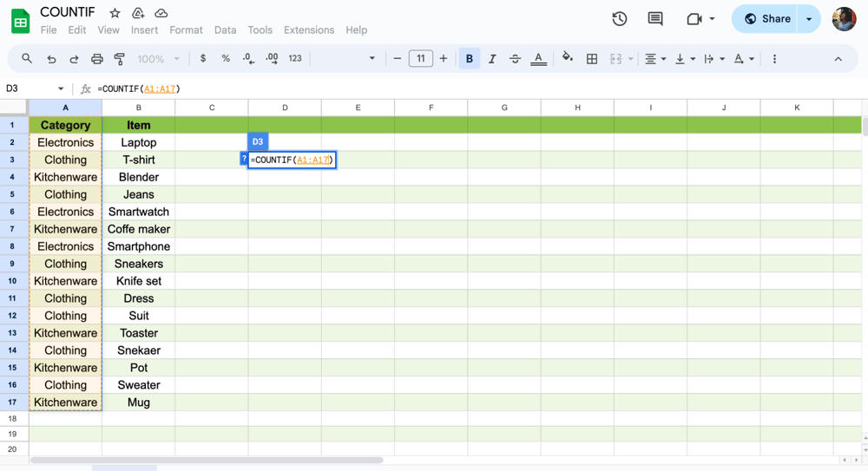Click format as percent button
The image size is (868, 471).
(x=226, y=59)
